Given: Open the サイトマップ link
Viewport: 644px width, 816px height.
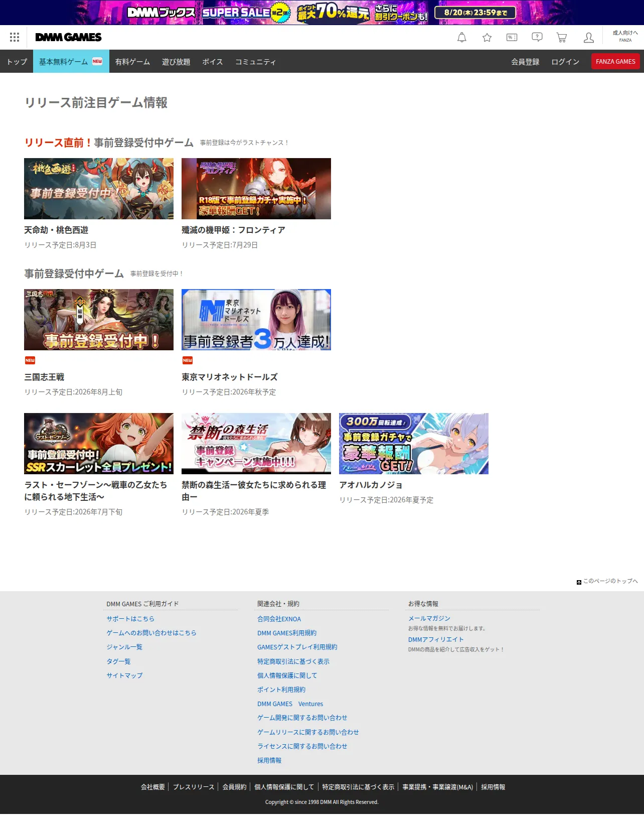Looking at the screenshot, I should [x=124, y=675].
